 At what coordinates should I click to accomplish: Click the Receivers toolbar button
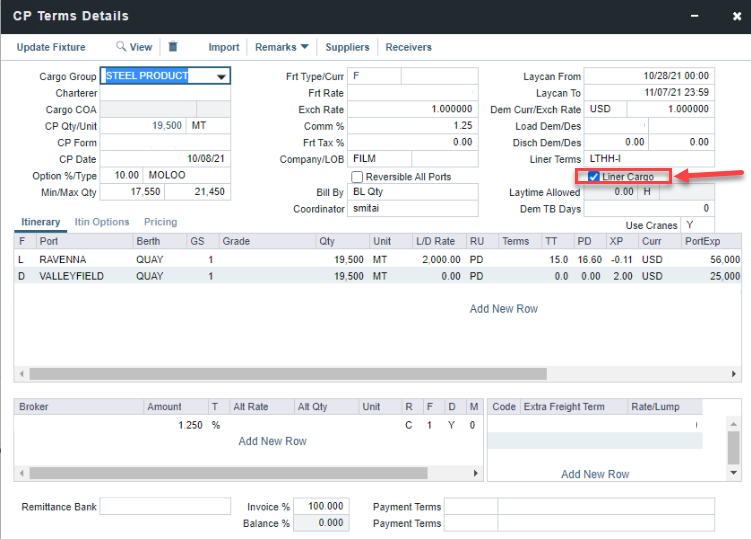[x=408, y=47]
